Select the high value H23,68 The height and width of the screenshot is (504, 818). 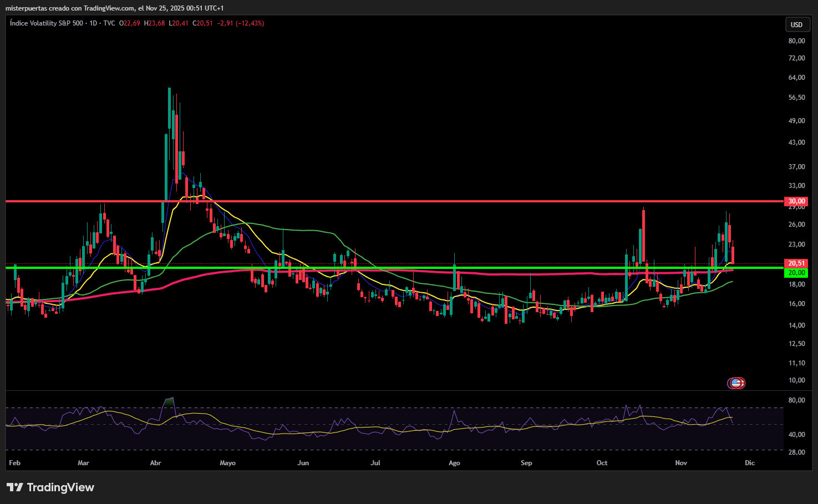[x=155, y=23]
